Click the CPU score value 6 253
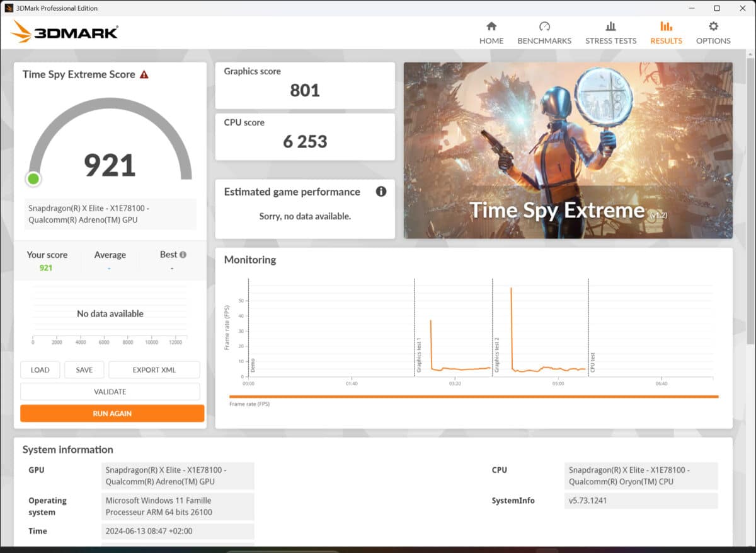 pos(305,141)
